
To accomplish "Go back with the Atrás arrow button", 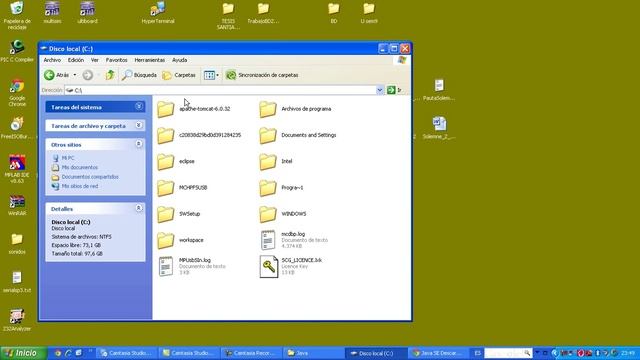I will [x=56, y=75].
